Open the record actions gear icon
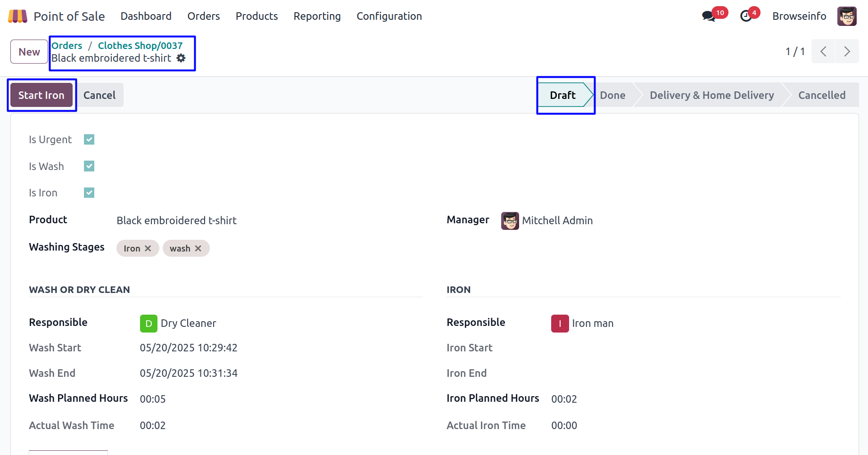The width and height of the screenshot is (868, 455). [x=181, y=58]
